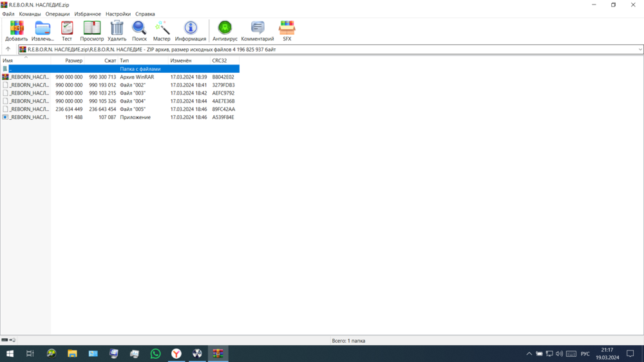Click the Добавить (Add) toolbar icon
Screen dimensions: 644x362
pyautogui.click(x=17, y=30)
